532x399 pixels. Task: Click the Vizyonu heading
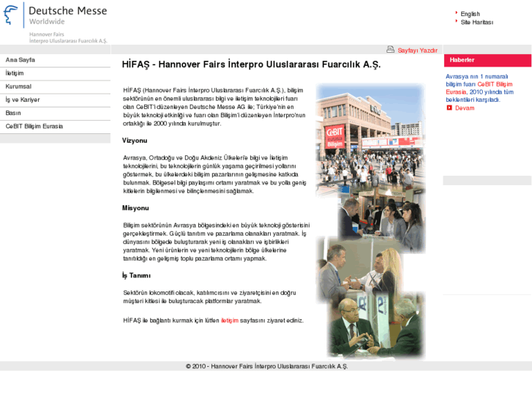[135, 141]
